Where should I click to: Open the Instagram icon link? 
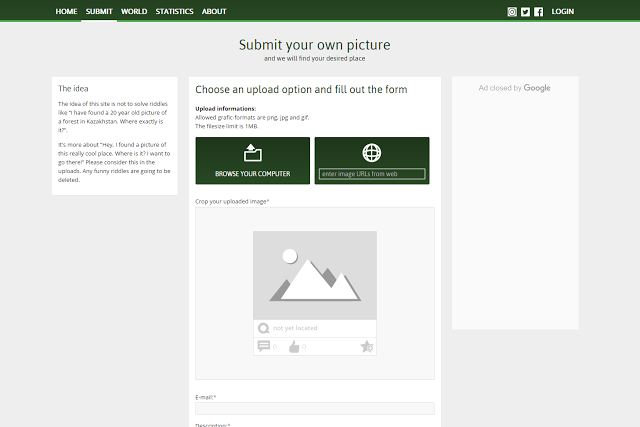(512, 12)
